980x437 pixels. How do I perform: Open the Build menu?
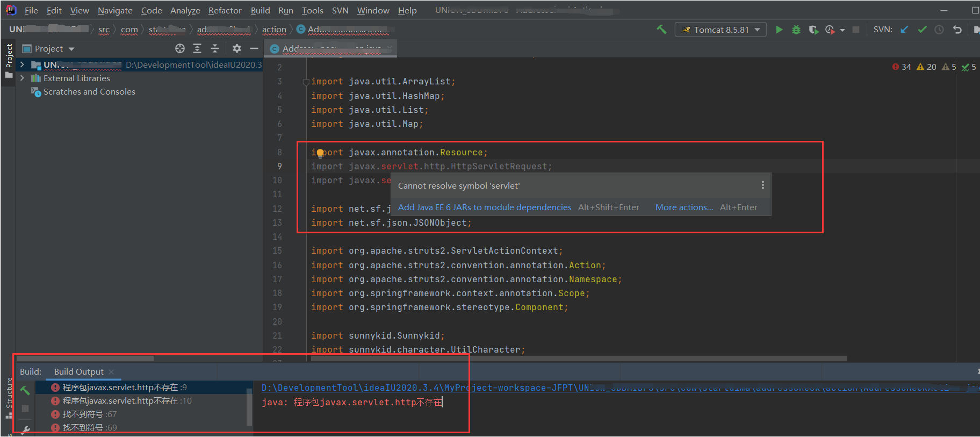tap(260, 10)
